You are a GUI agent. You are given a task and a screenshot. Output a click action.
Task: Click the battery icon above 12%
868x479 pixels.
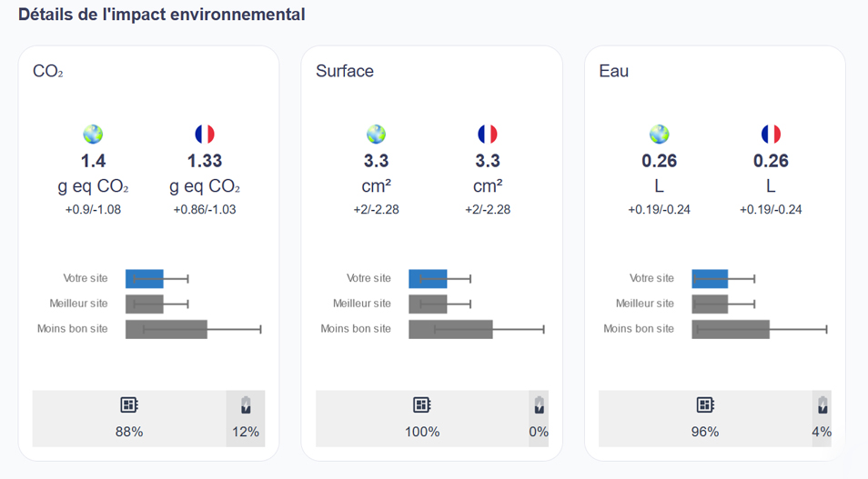point(246,405)
